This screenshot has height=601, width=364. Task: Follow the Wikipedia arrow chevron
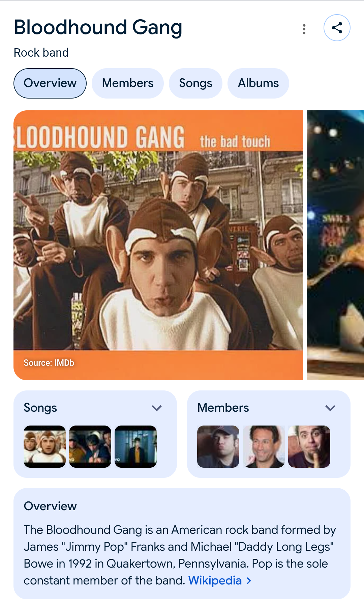click(249, 581)
